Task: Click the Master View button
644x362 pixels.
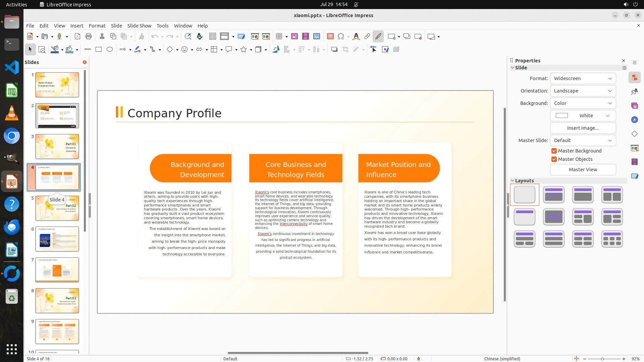Action: 583,170
